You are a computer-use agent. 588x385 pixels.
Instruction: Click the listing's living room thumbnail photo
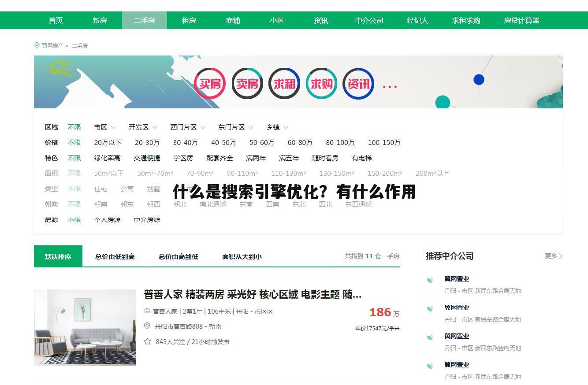click(85, 327)
